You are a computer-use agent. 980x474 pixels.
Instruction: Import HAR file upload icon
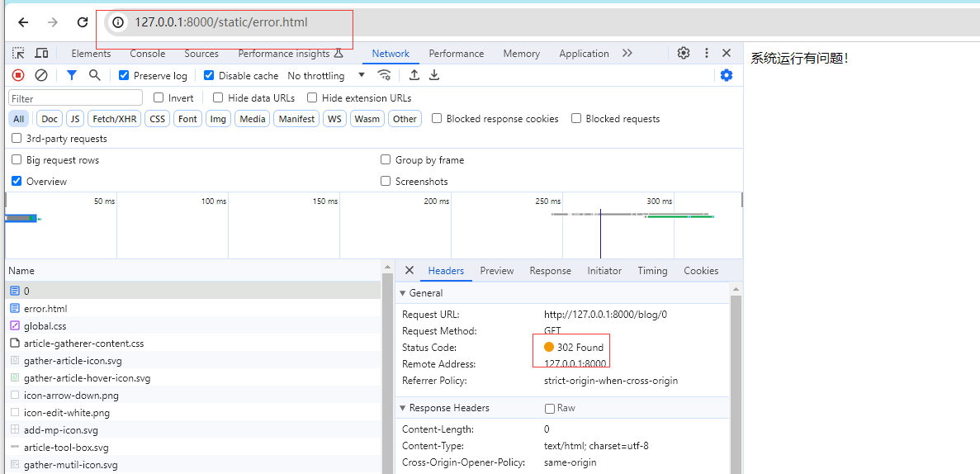pyautogui.click(x=414, y=75)
